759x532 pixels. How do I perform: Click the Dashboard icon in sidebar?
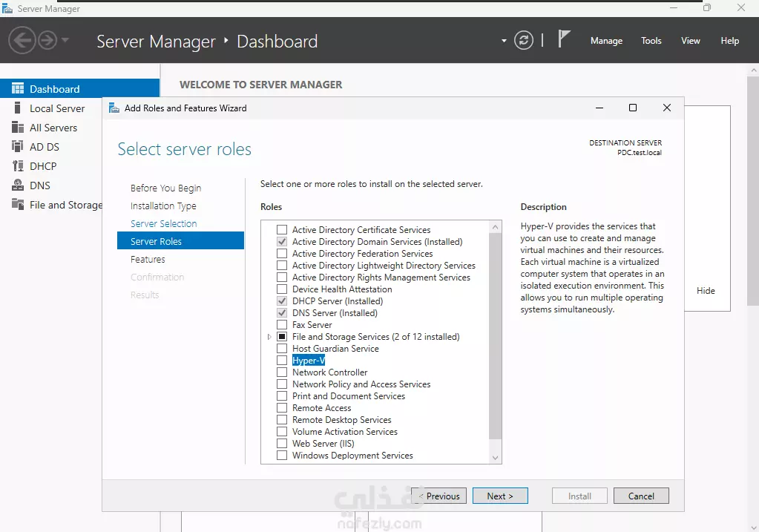pos(17,88)
